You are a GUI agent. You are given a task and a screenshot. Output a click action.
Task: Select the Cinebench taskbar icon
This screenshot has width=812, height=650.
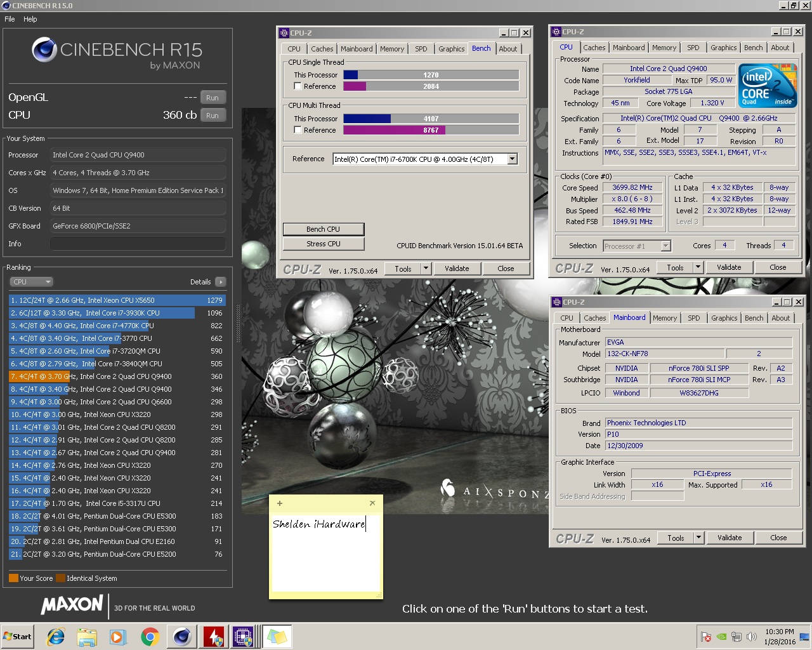point(182,637)
